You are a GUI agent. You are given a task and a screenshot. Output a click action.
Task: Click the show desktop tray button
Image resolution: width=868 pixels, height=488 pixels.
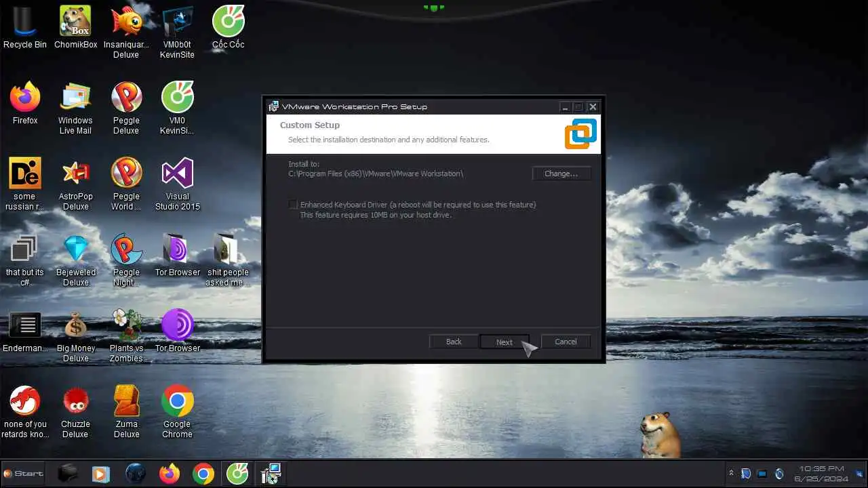(859, 473)
